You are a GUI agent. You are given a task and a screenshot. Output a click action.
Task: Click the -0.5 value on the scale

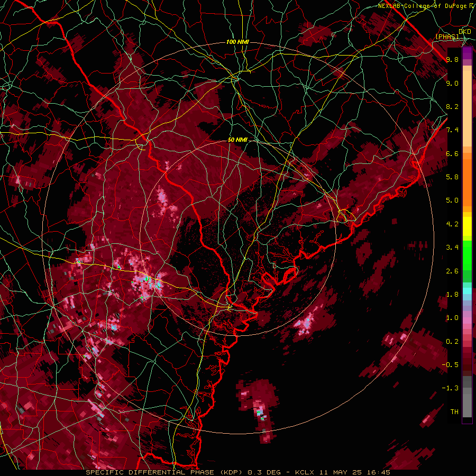point(450,365)
